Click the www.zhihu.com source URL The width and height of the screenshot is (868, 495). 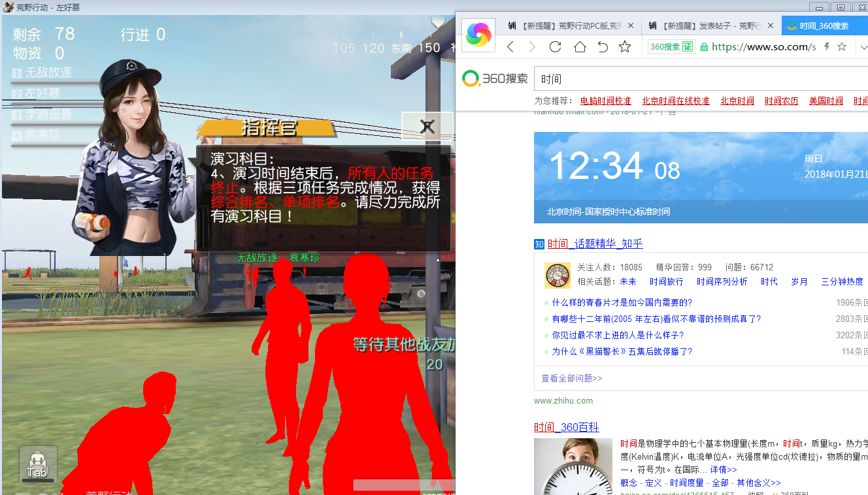(x=563, y=401)
